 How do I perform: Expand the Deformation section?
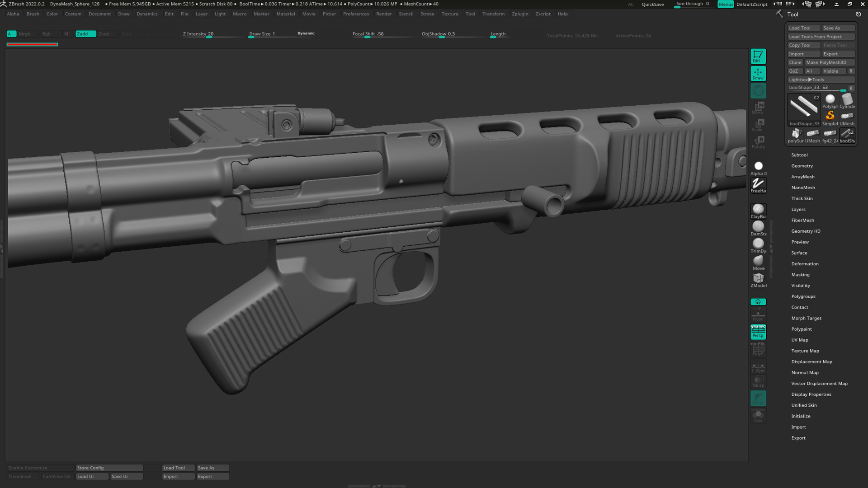point(805,264)
